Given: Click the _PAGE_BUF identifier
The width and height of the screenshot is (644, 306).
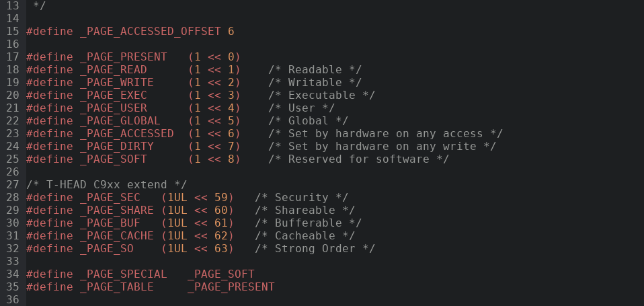Looking at the screenshot, I should pos(110,223).
